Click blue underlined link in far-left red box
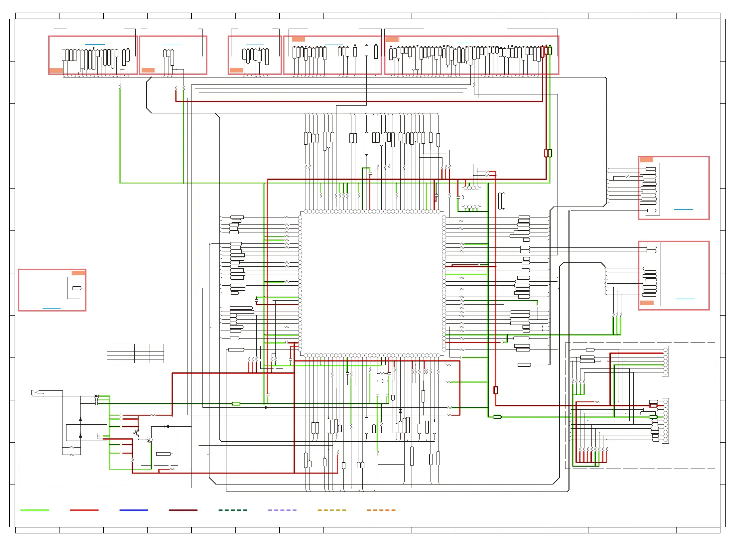 pos(51,308)
